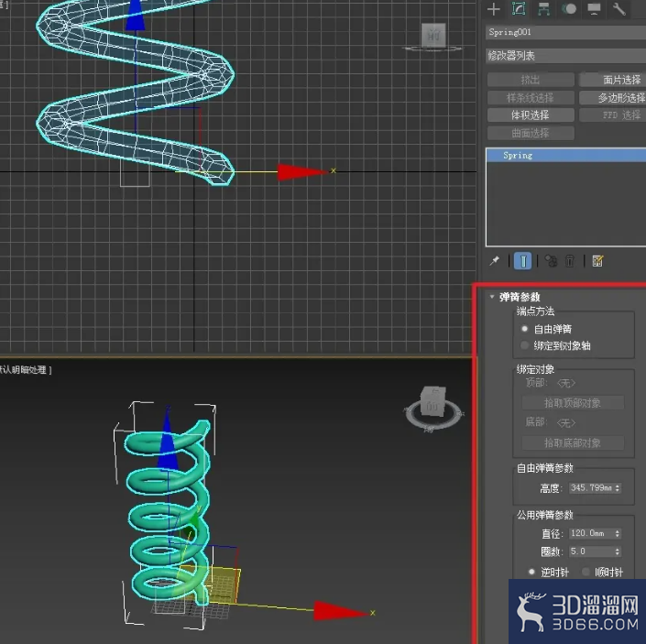The height and width of the screenshot is (644, 646).
Task: Click the 直径 spinner arrows
Action: 618,533
